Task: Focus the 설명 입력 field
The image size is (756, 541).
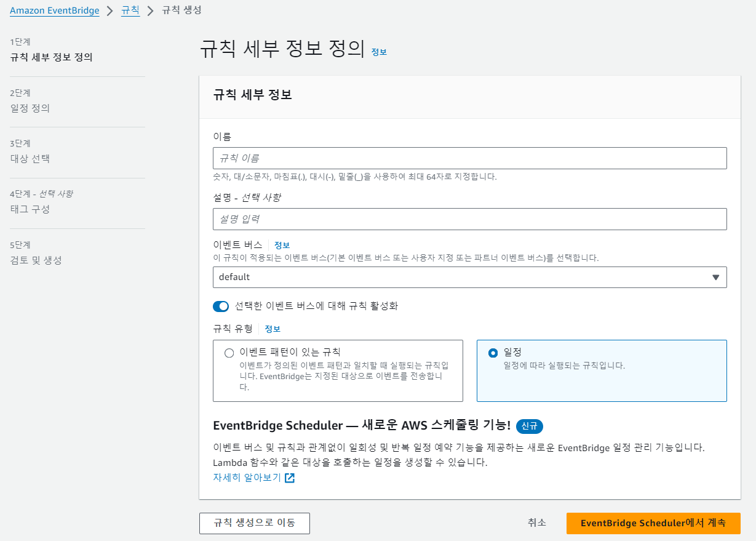Action: click(x=469, y=219)
